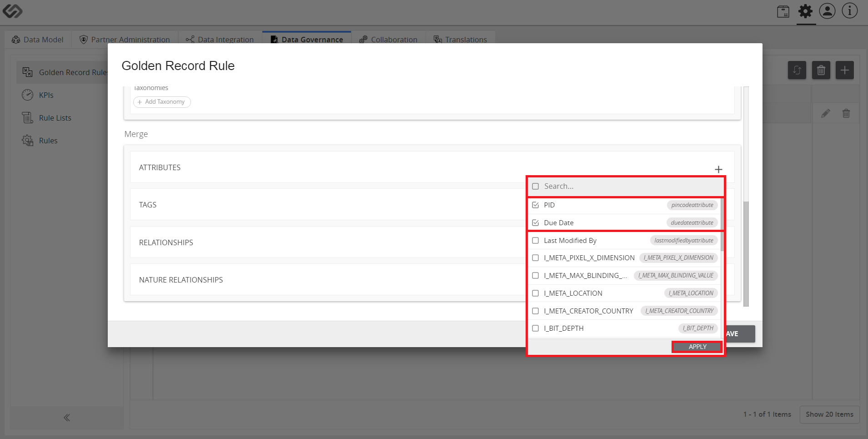The height and width of the screenshot is (439, 868).
Task: Click the attribute list scrollbar
Action: point(722,224)
